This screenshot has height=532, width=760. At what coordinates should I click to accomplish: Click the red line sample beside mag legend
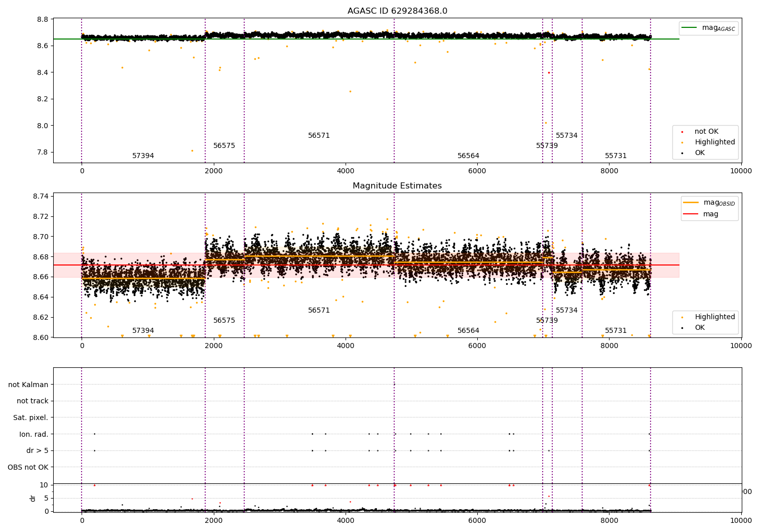click(x=691, y=214)
